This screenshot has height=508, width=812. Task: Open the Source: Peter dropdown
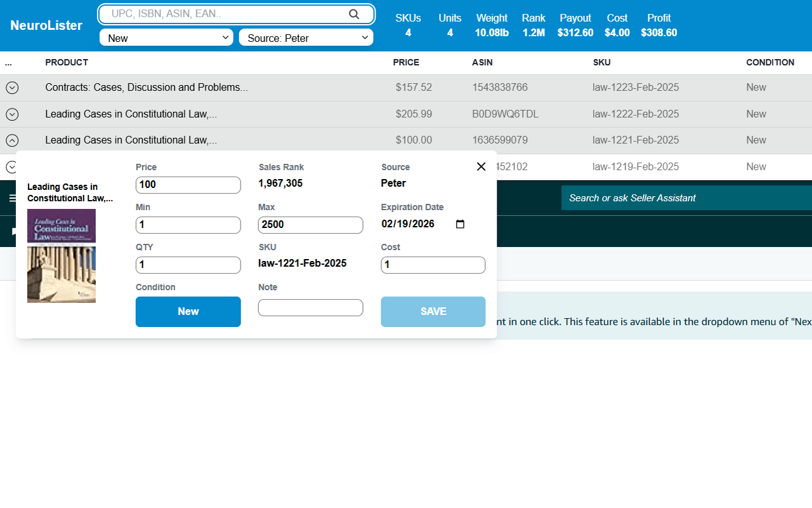pyautogui.click(x=306, y=38)
